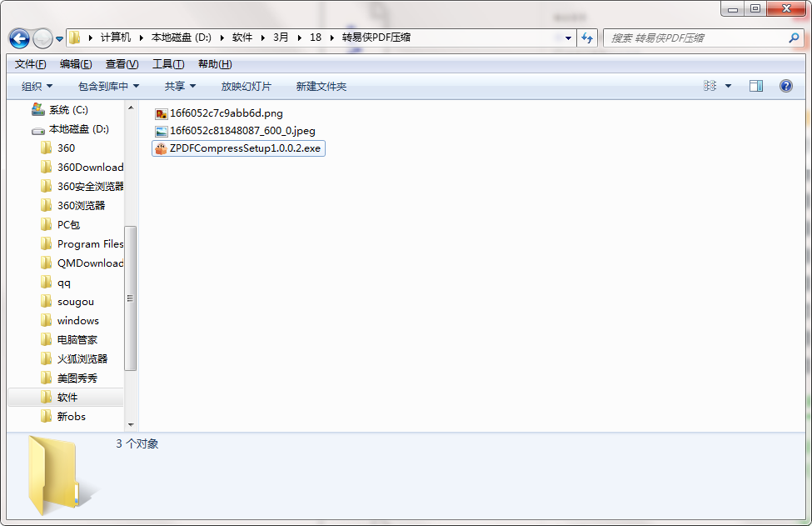Open the recent pages dropdown arrow
Image resolution: width=812 pixels, height=526 pixels.
tap(60, 39)
